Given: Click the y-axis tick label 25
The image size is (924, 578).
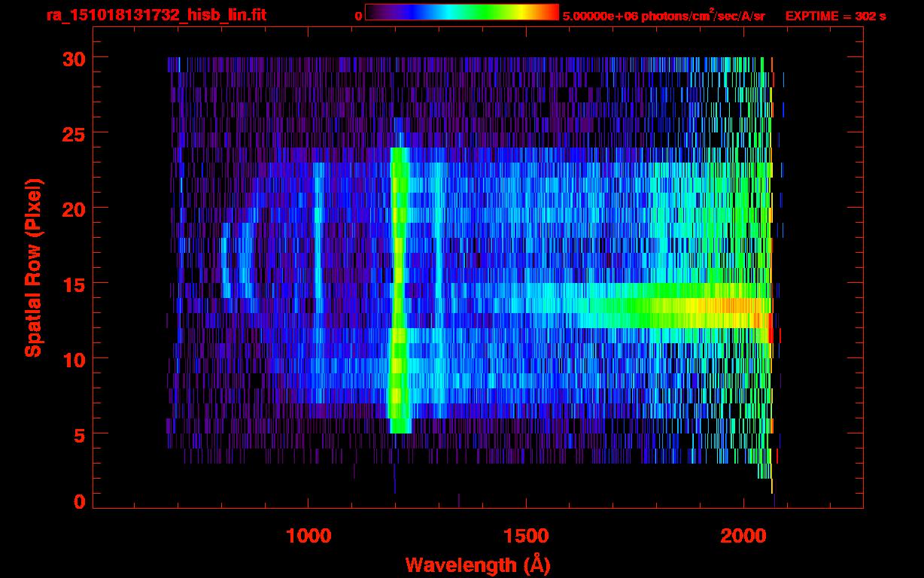Looking at the screenshot, I should 73,133.
